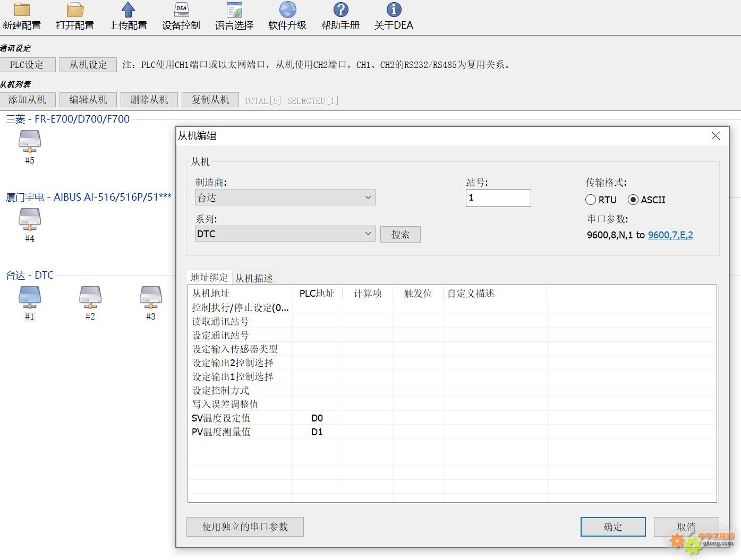Select the 设定输出1控制选择 row

coord(452,376)
